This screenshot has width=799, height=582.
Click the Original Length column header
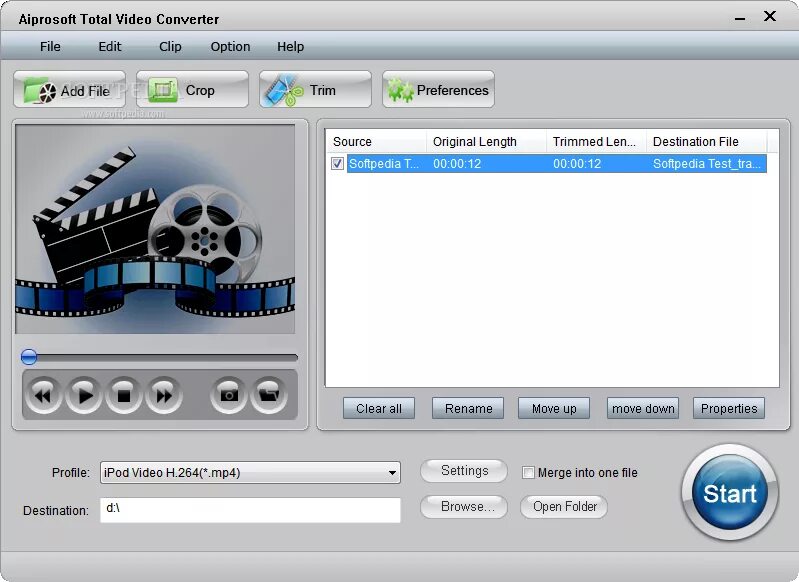(486, 141)
